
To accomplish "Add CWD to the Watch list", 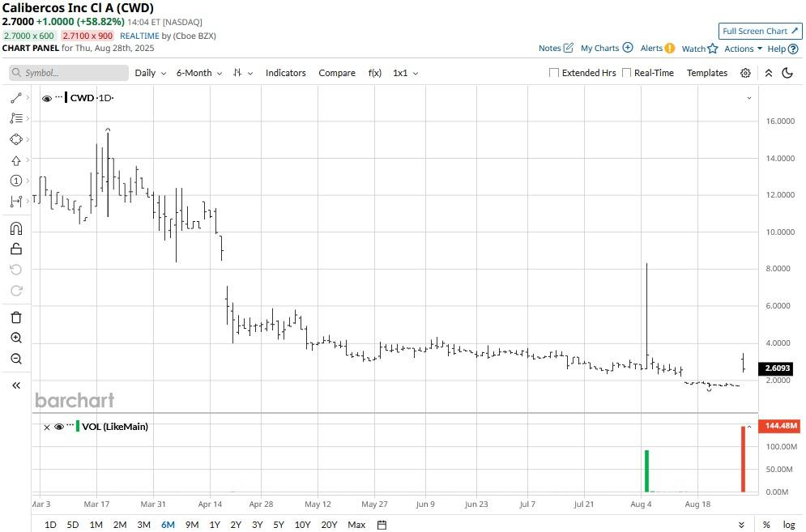I will [700, 49].
